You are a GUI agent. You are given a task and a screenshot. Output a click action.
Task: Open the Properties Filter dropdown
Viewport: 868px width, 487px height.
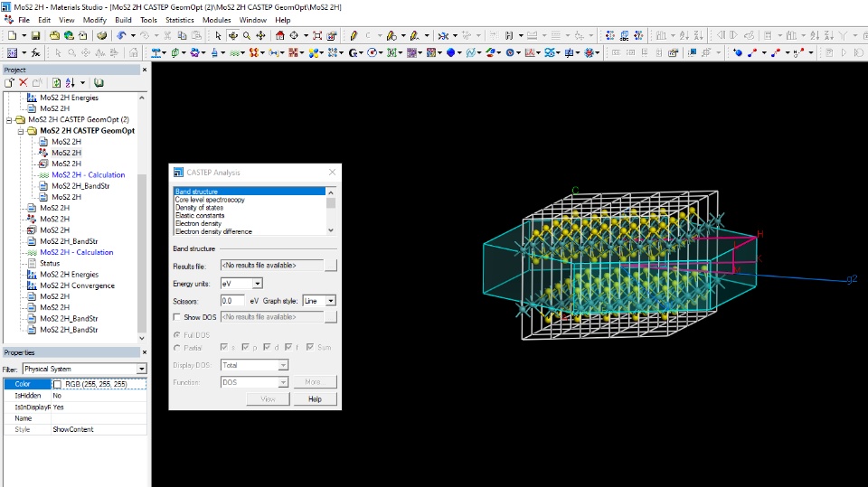pyautogui.click(x=142, y=369)
